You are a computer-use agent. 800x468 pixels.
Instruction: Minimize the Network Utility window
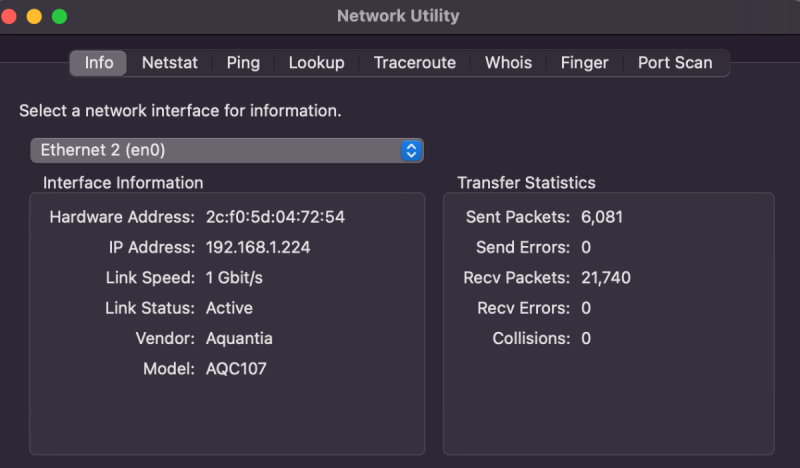[x=34, y=17]
